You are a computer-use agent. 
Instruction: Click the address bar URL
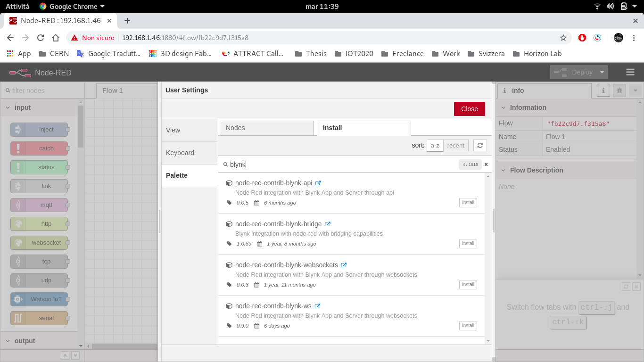pos(185,38)
